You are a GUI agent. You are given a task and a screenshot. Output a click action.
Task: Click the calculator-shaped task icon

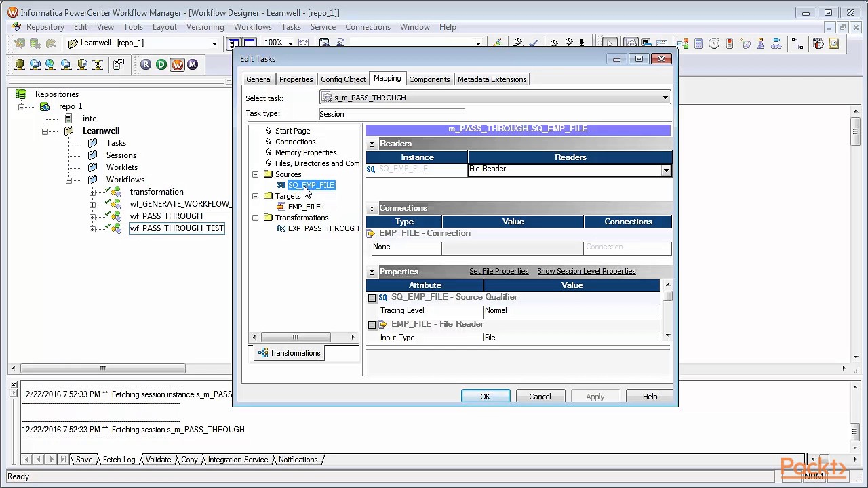tap(698, 43)
